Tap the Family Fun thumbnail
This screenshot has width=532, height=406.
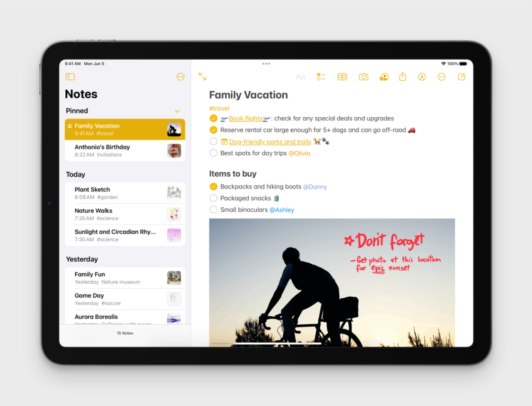point(174,278)
